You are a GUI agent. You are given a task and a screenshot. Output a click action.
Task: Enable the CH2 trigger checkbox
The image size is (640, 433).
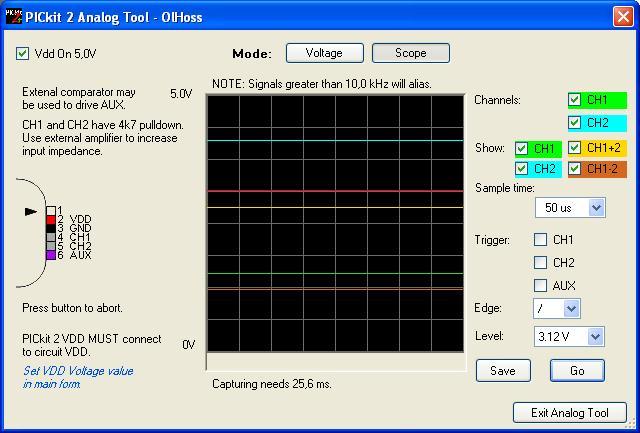point(540,262)
